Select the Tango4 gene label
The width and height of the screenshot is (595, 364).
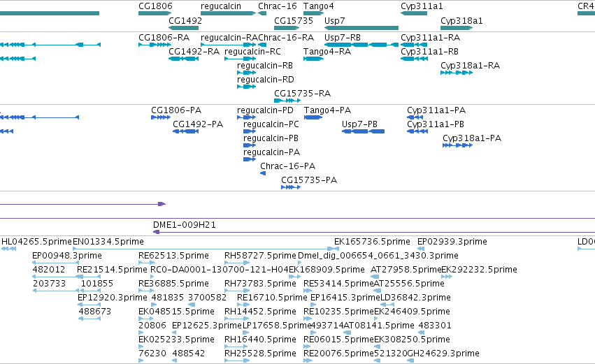click(x=318, y=6)
